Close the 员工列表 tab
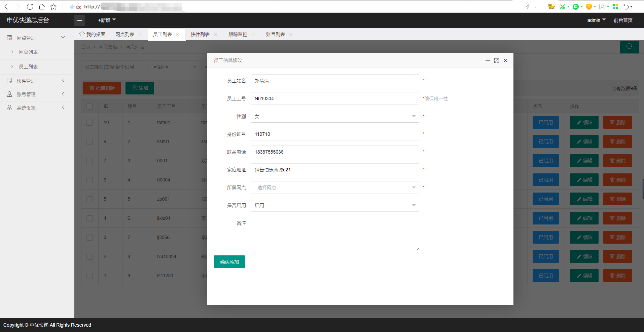 (178, 35)
